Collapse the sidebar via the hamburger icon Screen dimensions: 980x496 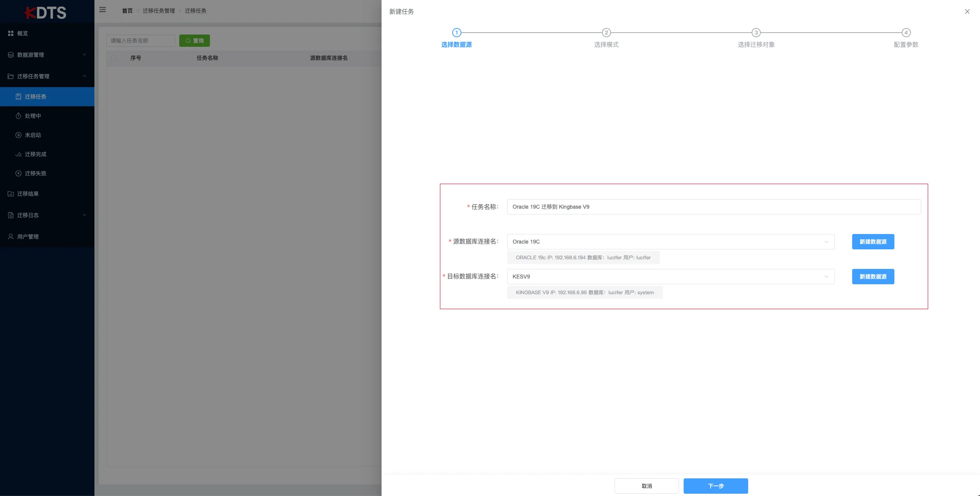click(102, 10)
